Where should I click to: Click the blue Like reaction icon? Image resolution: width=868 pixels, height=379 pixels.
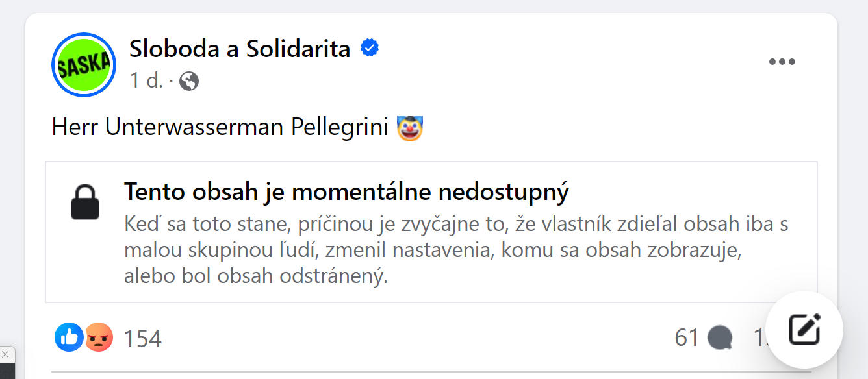pyautogui.click(x=69, y=337)
